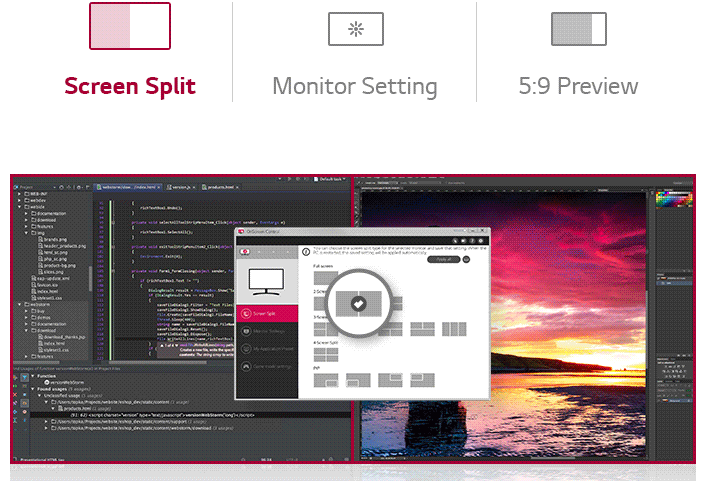Click the Apply all button
The image size is (703, 481).
click(x=443, y=260)
